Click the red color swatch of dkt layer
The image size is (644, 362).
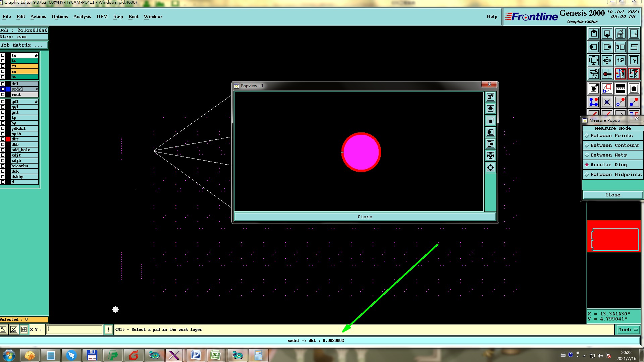[8, 139]
